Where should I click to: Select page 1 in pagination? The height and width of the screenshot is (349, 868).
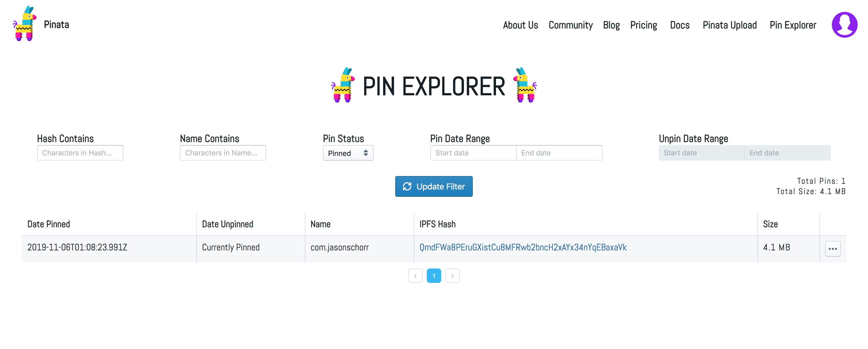click(434, 276)
